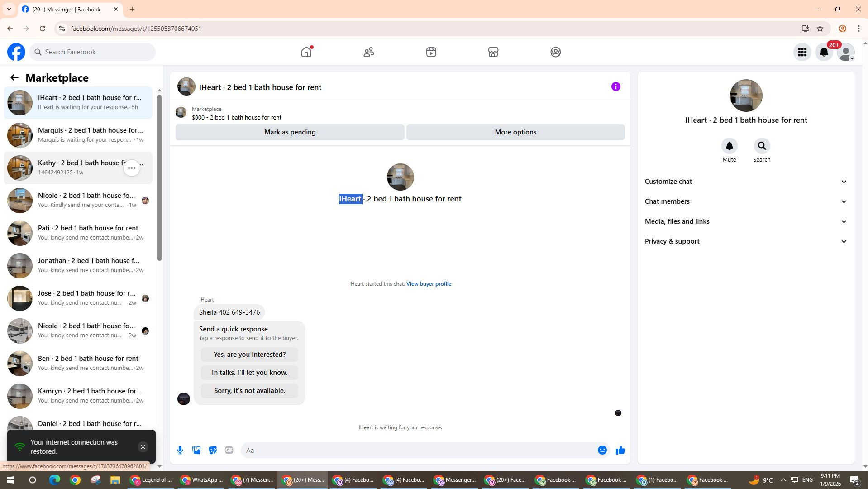The width and height of the screenshot is (868, 489).
Task: Open Facebook Home feed icon
Action: click(306, 52)
